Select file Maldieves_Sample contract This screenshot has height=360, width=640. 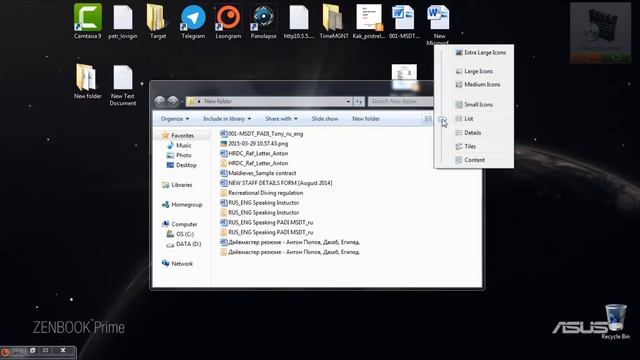coord(258,173)
